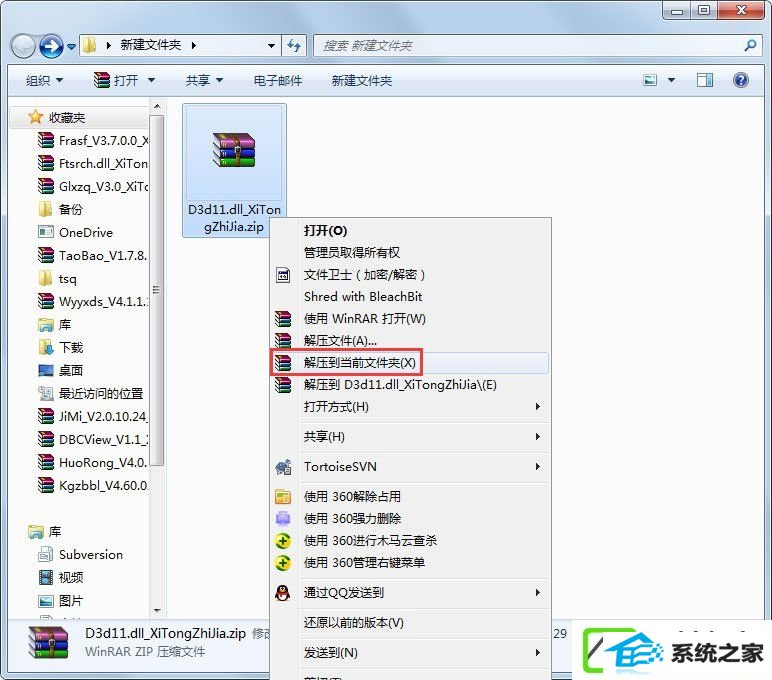Select JiMi_V2.0.10.24 archive in favorites

click(x=93, y=417)
